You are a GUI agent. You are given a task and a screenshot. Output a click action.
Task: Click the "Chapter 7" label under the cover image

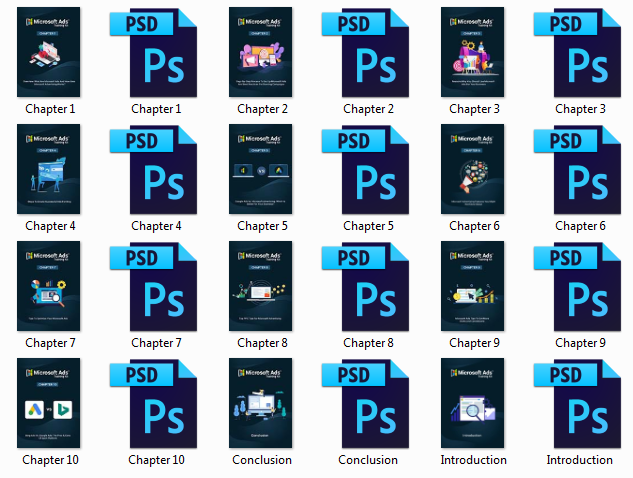50,343
